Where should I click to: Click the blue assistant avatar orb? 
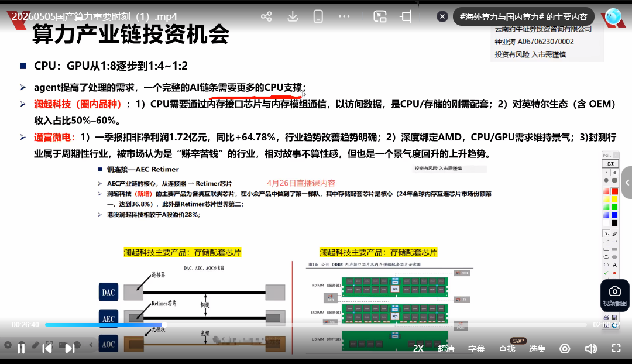pos(613,16)
